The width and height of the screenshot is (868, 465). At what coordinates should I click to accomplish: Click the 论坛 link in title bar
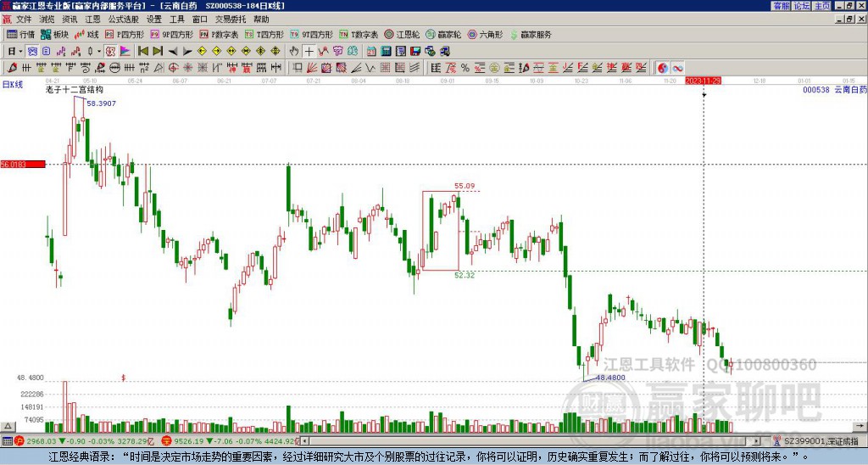click(801, 6)
